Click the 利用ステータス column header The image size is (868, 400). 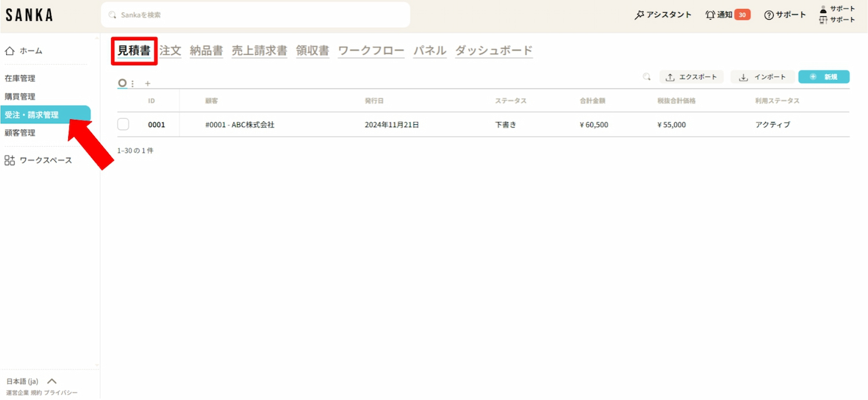tap(777, 101)
